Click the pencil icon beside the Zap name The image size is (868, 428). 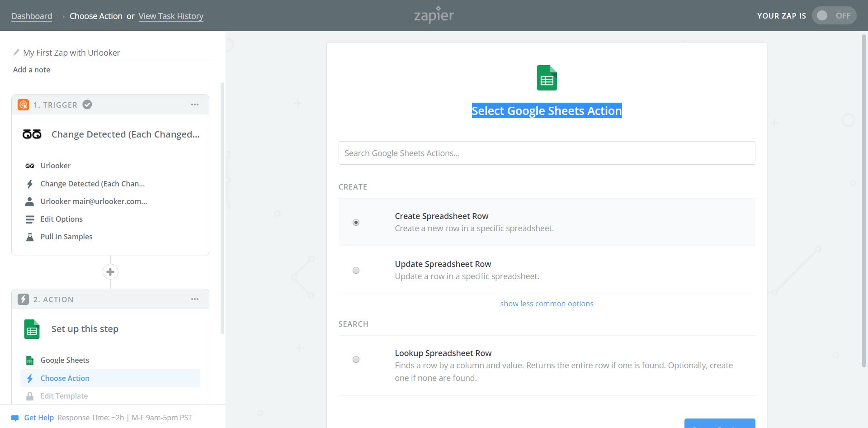tap(17, 52)
